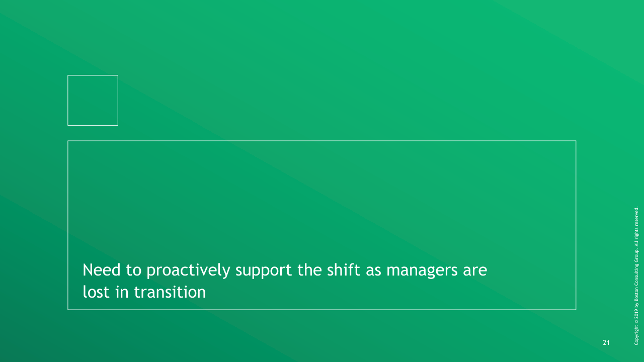Viewport: 644px width, 362px height.
Task: Click the small empty square outline
Action: 93,100
